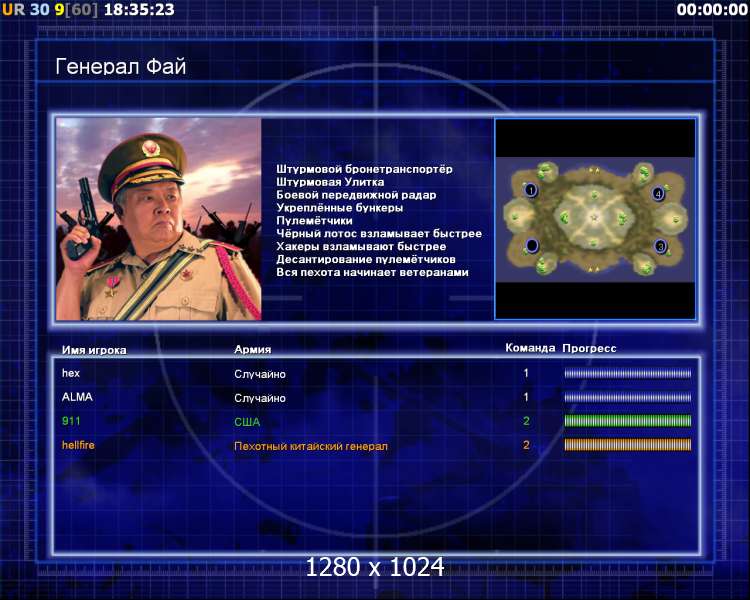750x600 pixels.
Task: Click start position 1 marker on minimap
Action: (x=531, y=190)
